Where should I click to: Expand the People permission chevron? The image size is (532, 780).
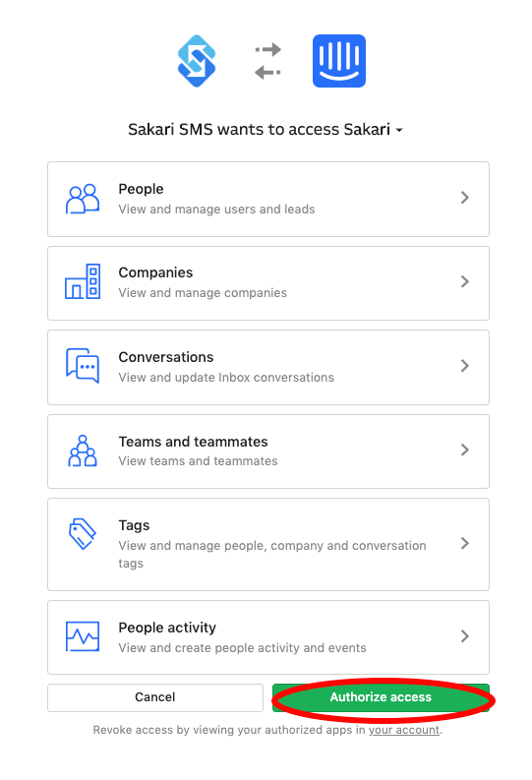click(465, 198)
